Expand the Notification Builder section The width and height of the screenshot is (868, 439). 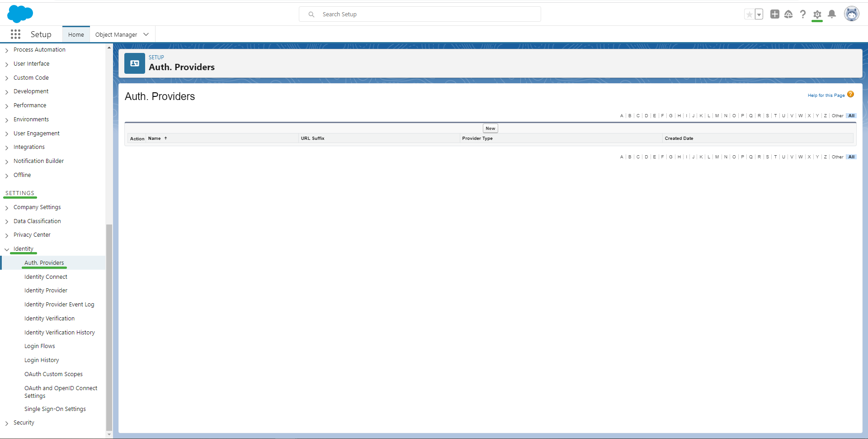[7, 162]
